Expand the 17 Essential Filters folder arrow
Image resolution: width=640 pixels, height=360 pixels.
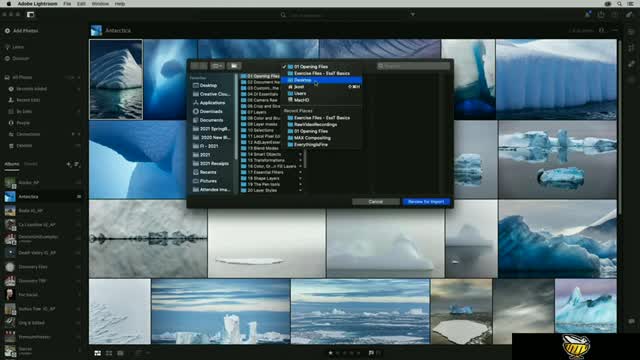[300, 172]
